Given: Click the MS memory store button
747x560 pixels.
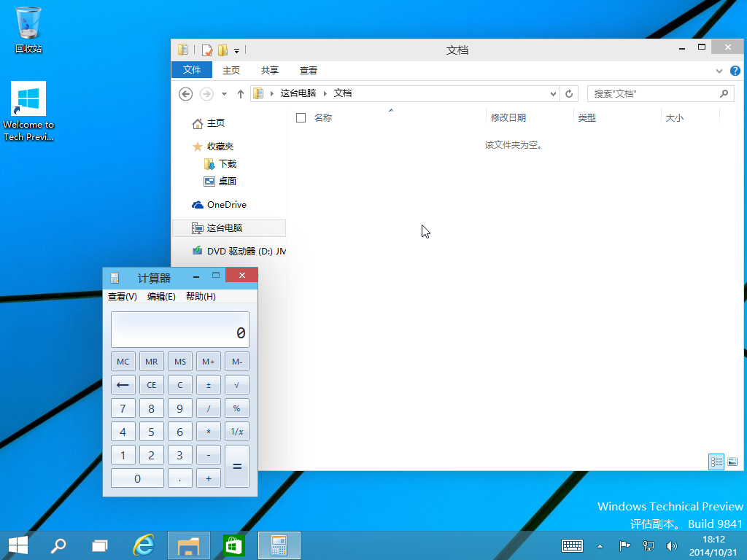Looking at the screenshot, I should tap(180, 362).
